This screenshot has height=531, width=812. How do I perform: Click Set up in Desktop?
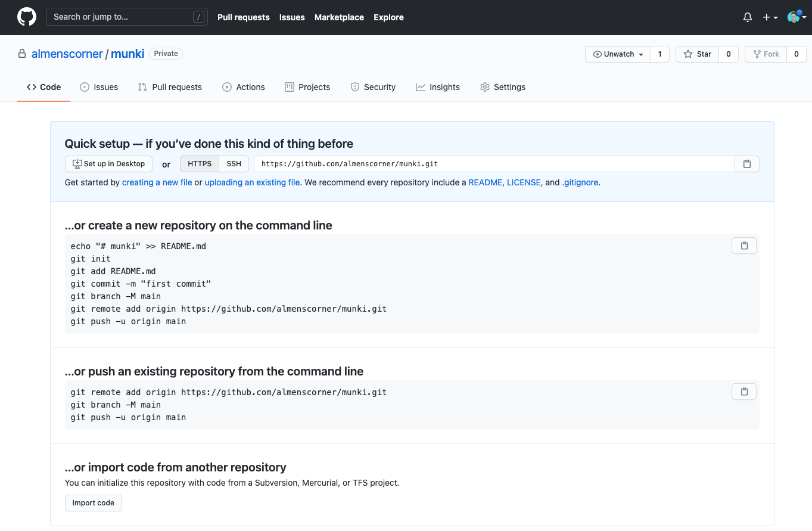click(x=108, y=164)
